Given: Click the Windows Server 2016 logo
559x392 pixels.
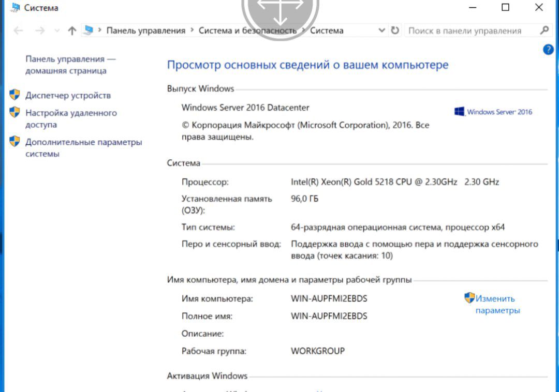Looking at the screenshot, I should click(493, 112).
